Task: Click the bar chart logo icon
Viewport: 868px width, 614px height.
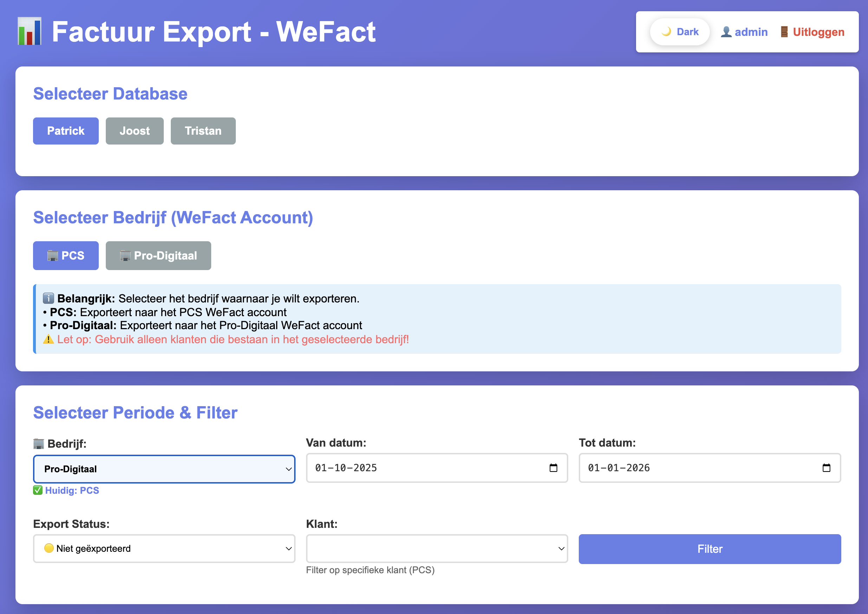Action: [30, 32]
